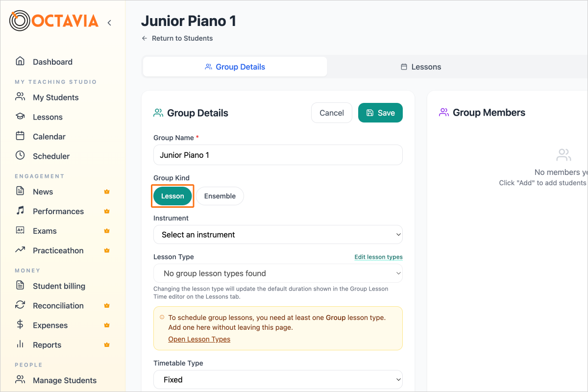
Task: Switch to the Lessons tab
Action: [421, 67]
